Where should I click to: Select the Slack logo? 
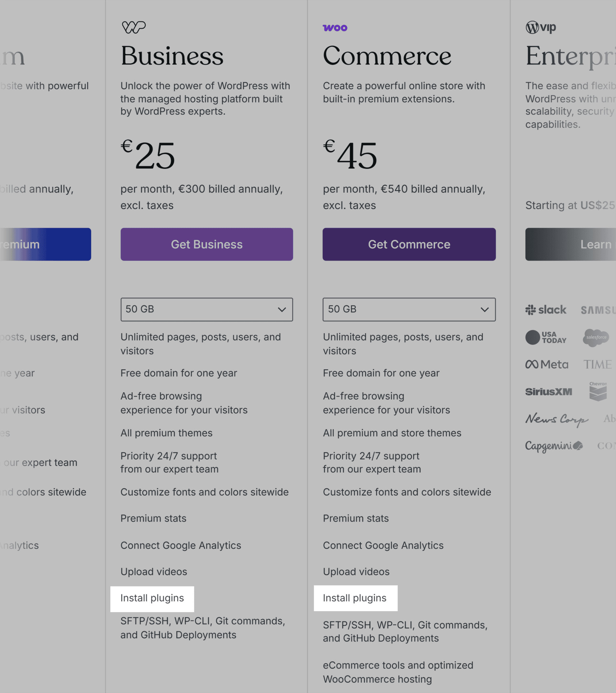click(545, 310)
